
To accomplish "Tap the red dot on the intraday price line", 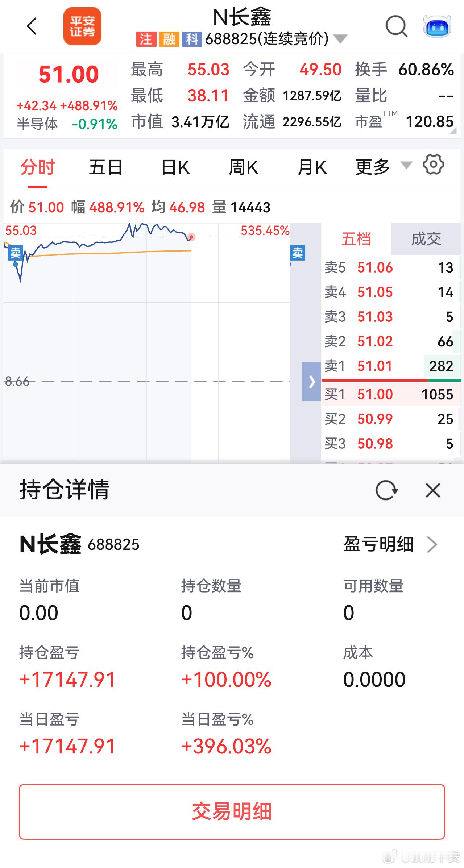I will [191, 237].
